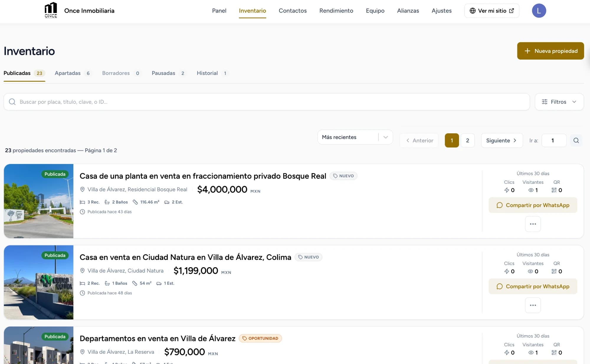Image resolution: width=590 pixels, height=364 pixels.
Task: Select the Borradores tab
Action: pos(121,73)
